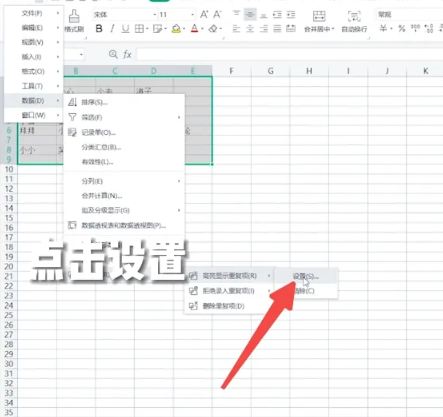Open the Data(D) menu item
Screen dimensions: 443x417
point(33,100)
